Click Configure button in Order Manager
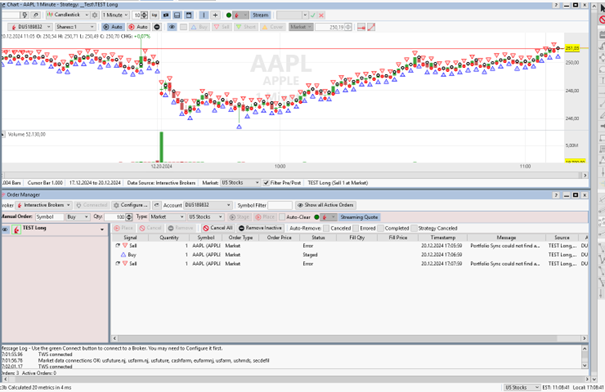The image size is (605, 392). (x=130, y=205)
